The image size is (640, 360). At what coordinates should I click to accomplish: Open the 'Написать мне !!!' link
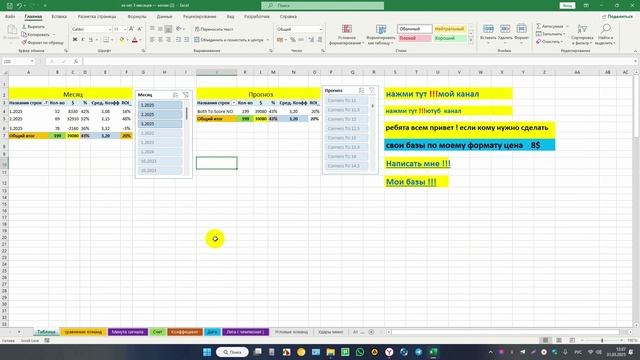point(418,164)
